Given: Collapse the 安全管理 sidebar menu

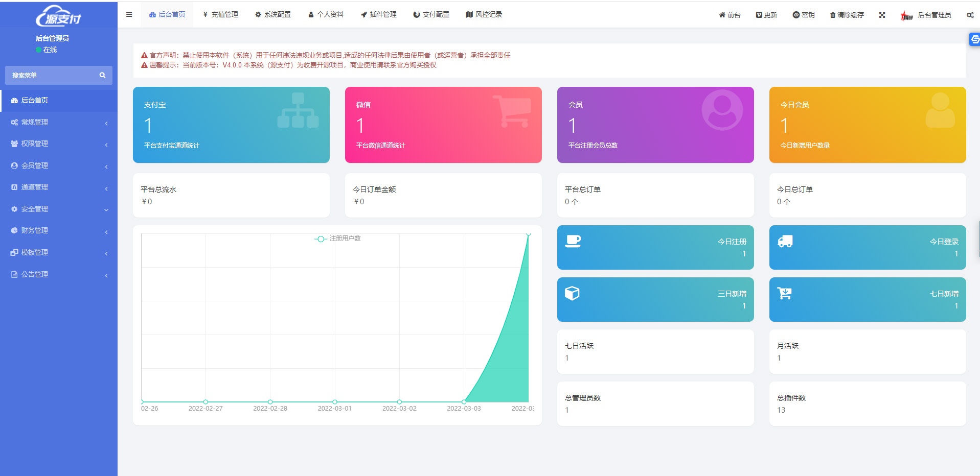Looking at the screenshot, I should click(x=59, y=209).
